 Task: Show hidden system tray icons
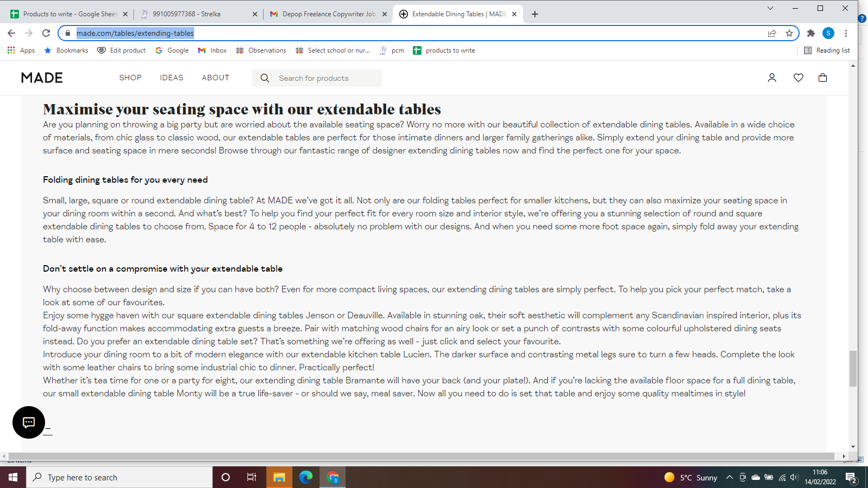[x=730, y=478]
